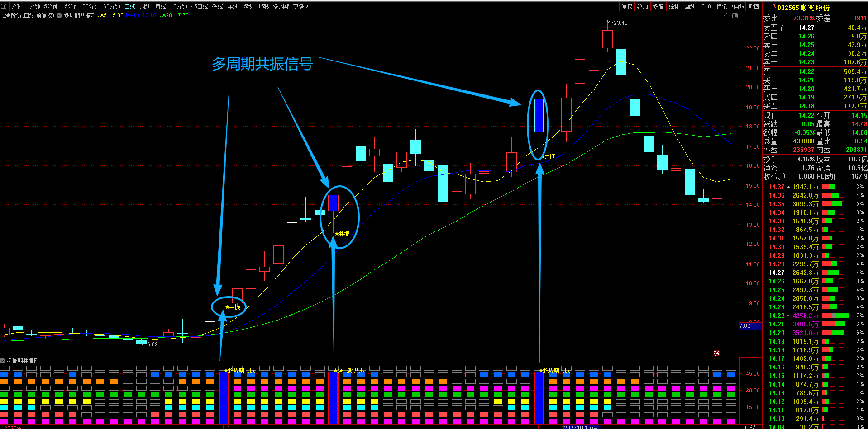Screen dimensions: 868x429
Task: Add stock via +自选 button
Action: (738, 6)
